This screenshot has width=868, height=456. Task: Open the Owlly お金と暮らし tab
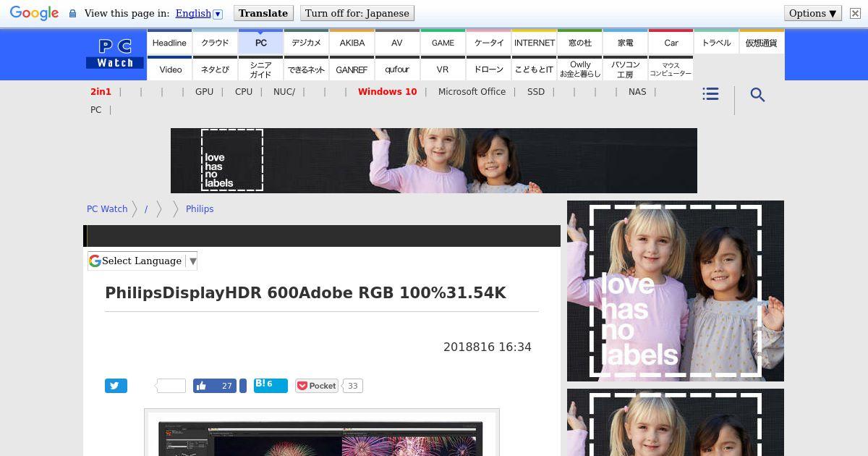580,69
